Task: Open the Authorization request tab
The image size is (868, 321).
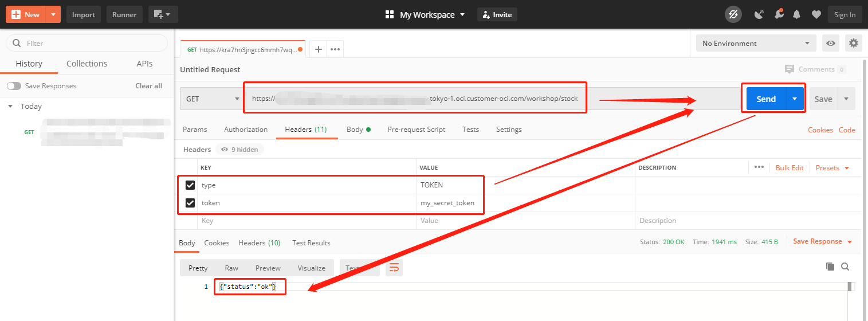Action: [x=246, y=130]
